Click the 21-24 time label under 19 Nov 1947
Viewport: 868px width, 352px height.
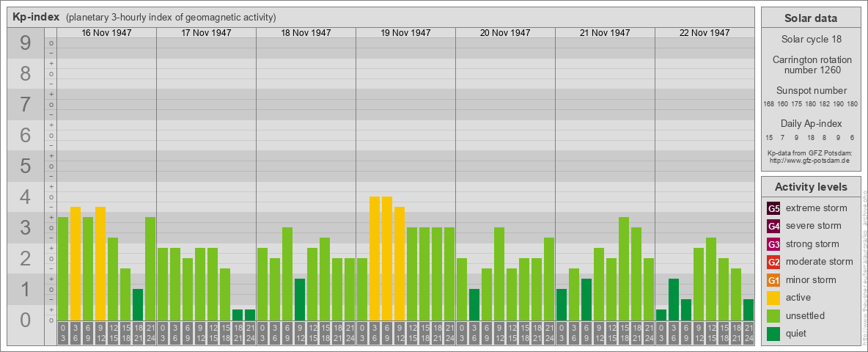click(449, 333)
